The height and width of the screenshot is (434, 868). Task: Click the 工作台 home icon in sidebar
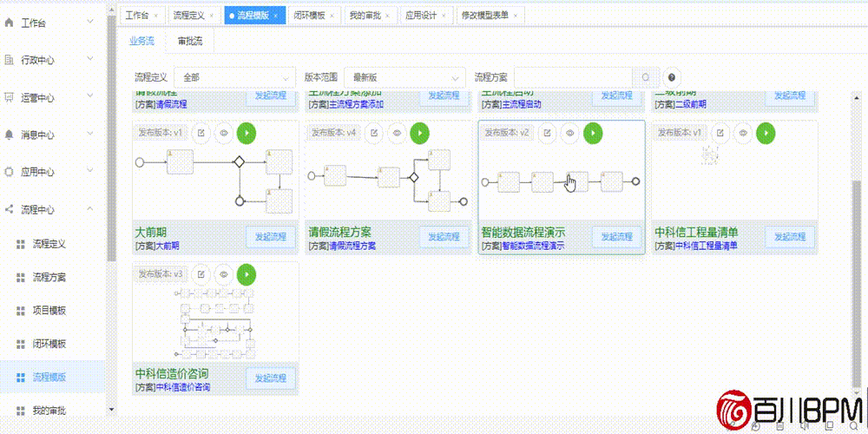click(9, 23)
